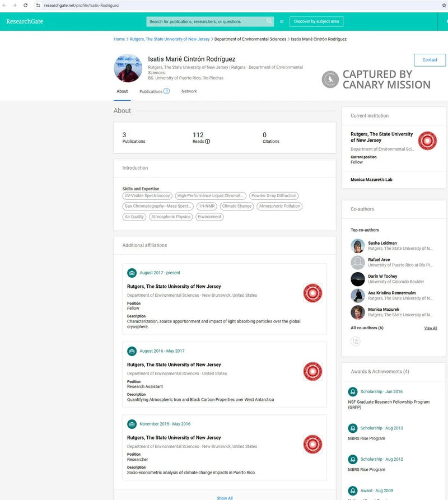Click award icon for Scholarship Aug 2013

(353, 428)
